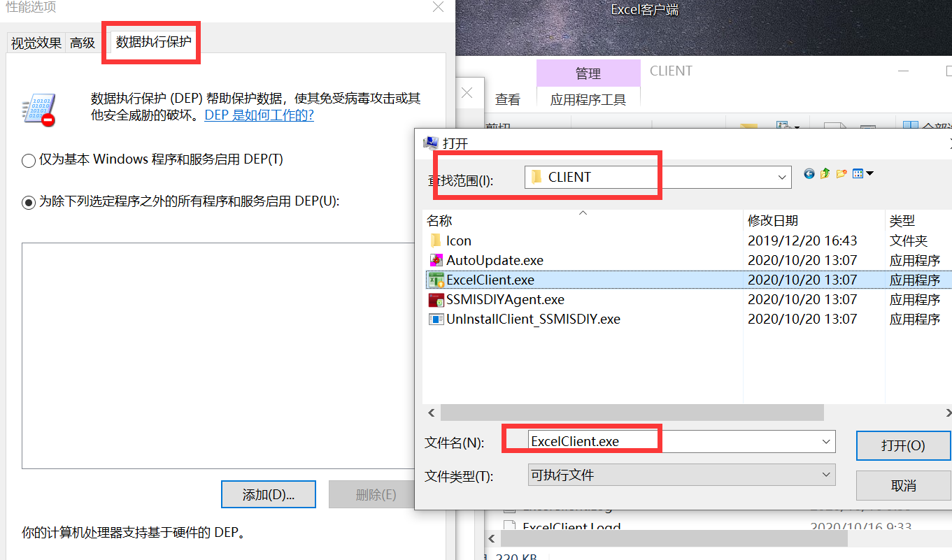952x560 pixels.
Task: Click the 打开(O) button
Action: 903,445
